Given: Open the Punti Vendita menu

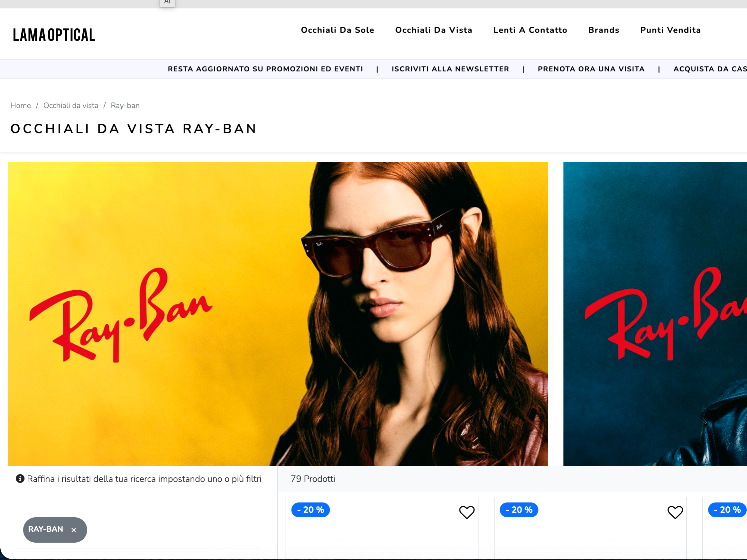Looking at the screenshot, I should 670,30.
